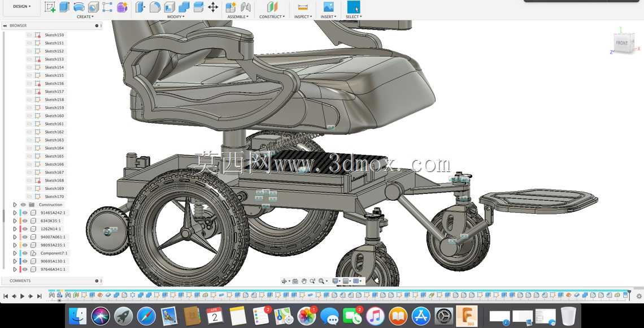Select the Fillet tool icon
The height and width of the screenshot is (328, 644).
[155, 7]
